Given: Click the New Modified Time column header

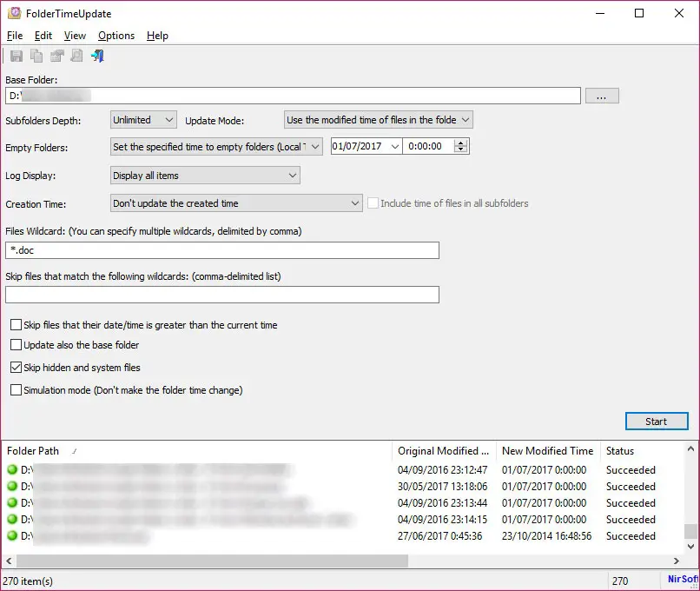Looking at the screenshot, I should click(x=548, y=451).
